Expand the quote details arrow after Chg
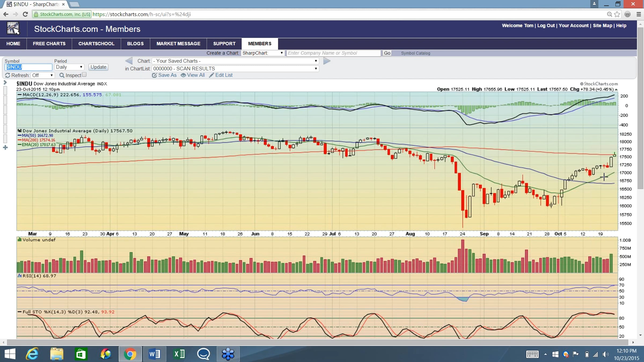Screen dimensions: 644x362 (x=616, y=90)
